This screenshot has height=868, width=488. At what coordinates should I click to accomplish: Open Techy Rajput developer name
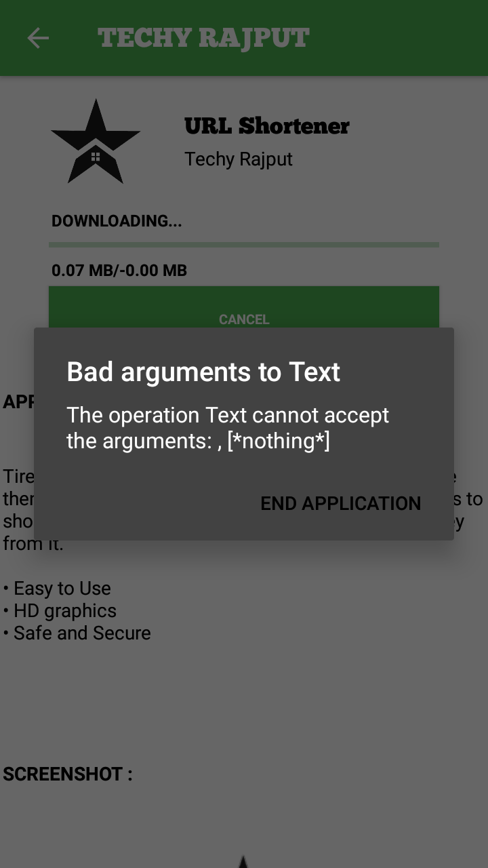[x=239, y=159]
